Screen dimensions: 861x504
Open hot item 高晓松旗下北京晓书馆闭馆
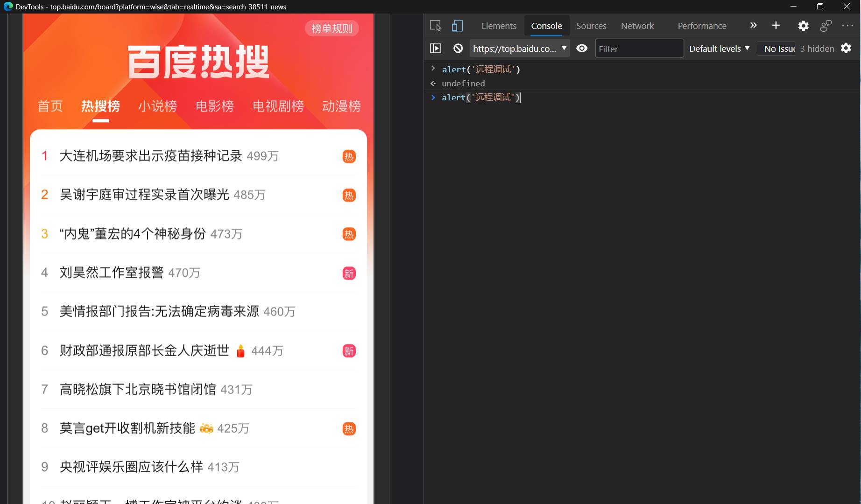138,389
